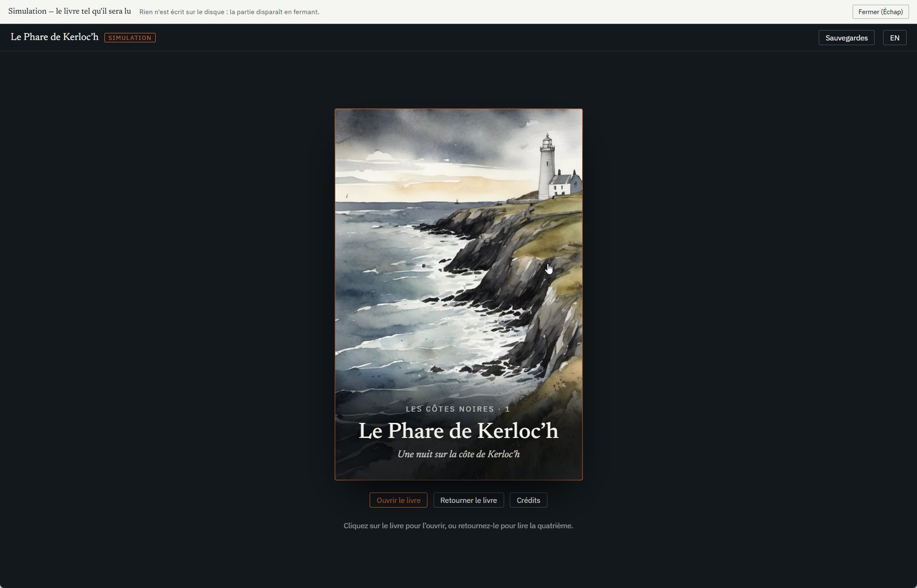The height and width of the screenshot is (588, 917).
Task: Open the Sauvegardes panel
Action: click(847, 38)
